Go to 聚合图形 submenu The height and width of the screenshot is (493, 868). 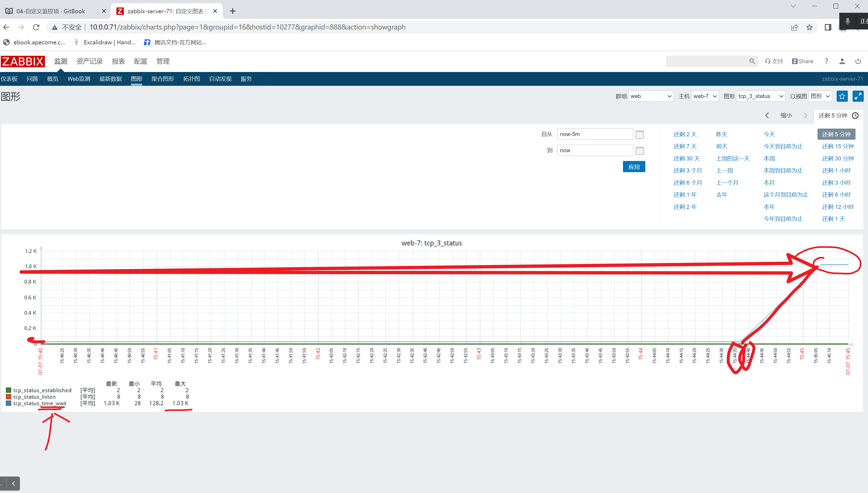[163, 79]
